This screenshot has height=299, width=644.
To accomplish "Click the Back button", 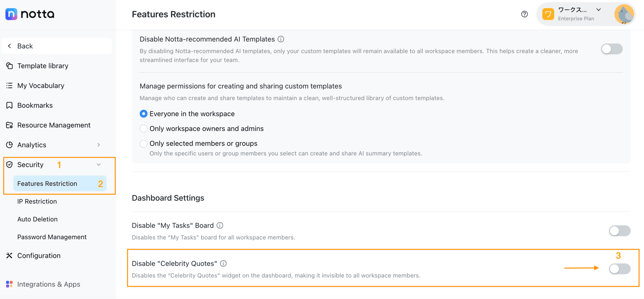I will pos(57,46).
